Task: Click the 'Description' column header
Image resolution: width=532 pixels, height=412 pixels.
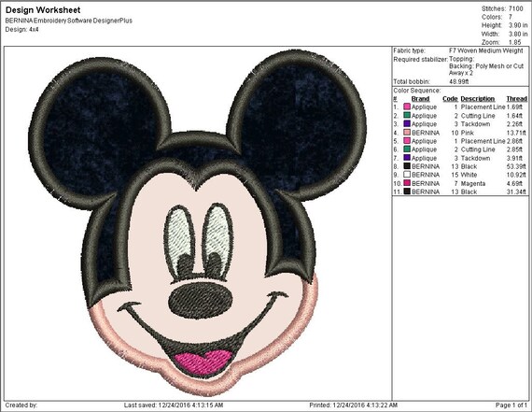Action: [x=477, y=99]
